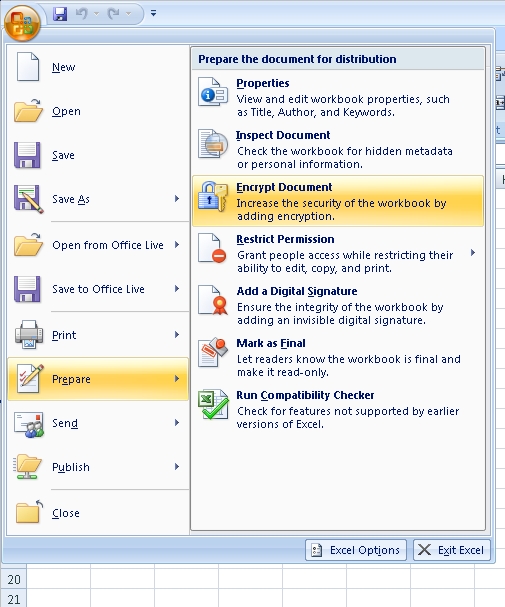Expand the Send submenu arrow

177,422
